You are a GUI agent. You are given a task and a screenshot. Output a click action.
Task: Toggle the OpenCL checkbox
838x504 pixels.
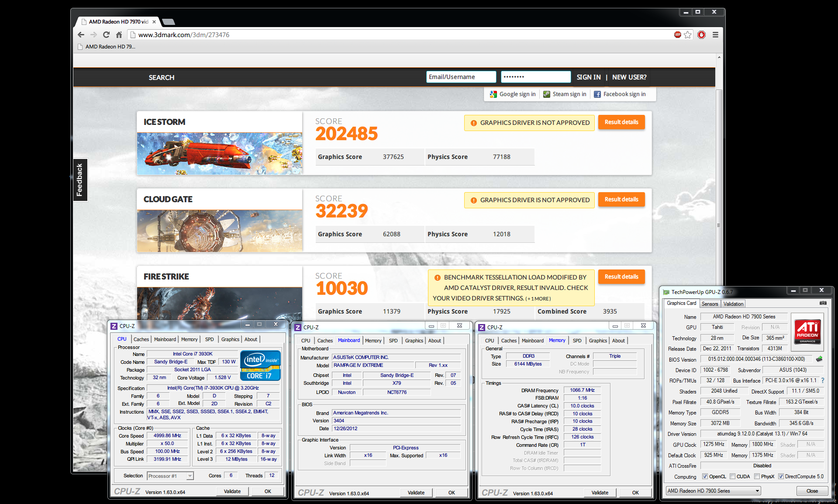click(705, 476)
